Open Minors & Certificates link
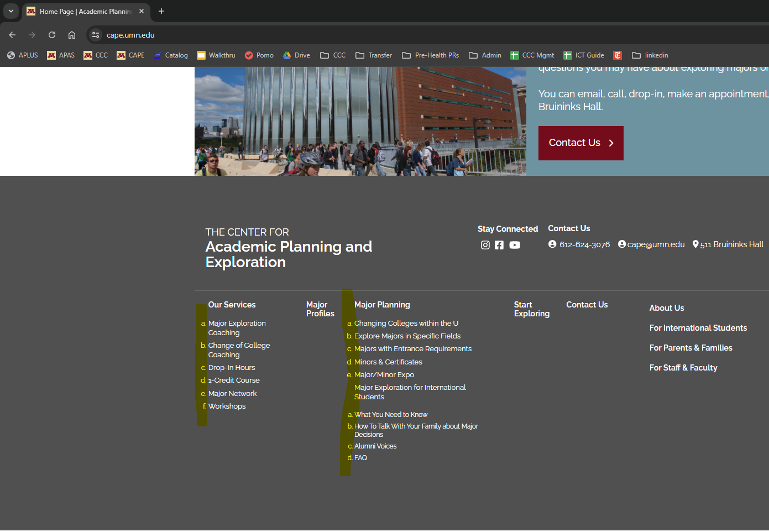The height and width of the screenshot is (532, 769). (388, 362)
